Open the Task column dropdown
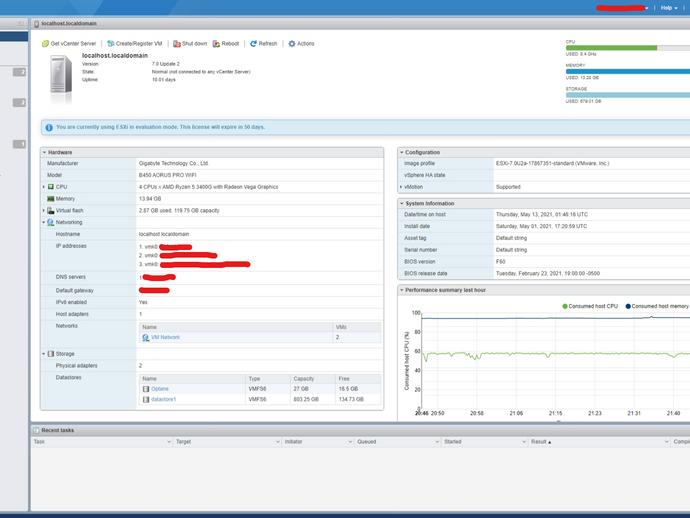The height and width of the screenshot is (518, 690). click(169, 442)
